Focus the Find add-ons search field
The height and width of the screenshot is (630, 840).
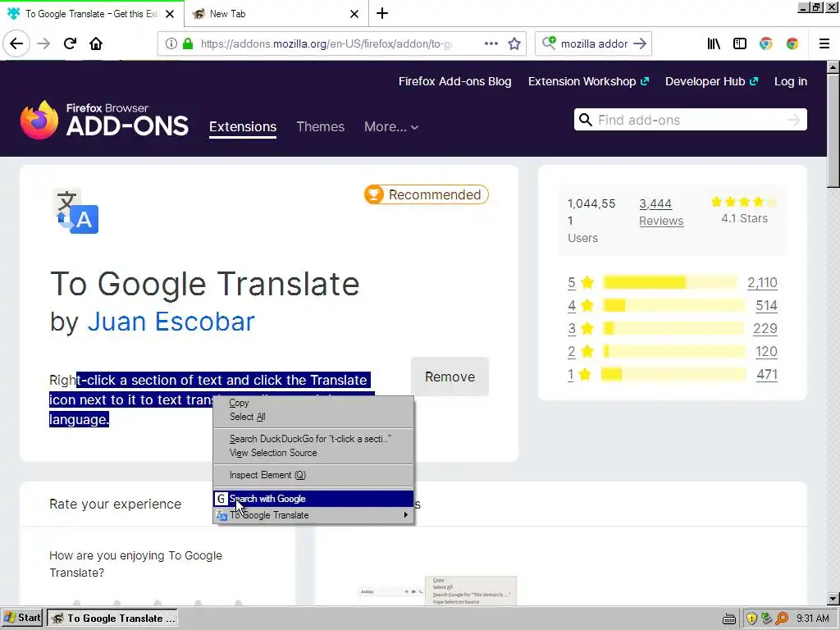(x=691, y=120)
